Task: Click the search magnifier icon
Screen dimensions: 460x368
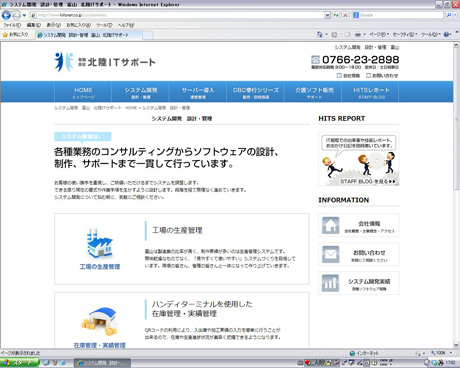Action: click(x=449, y=15)
